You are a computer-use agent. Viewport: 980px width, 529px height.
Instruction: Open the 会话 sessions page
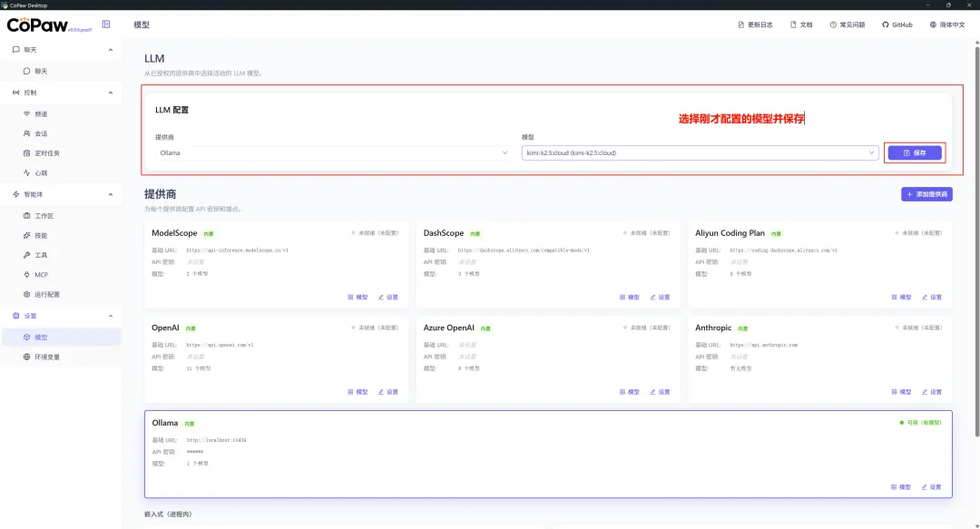[62, 133]
